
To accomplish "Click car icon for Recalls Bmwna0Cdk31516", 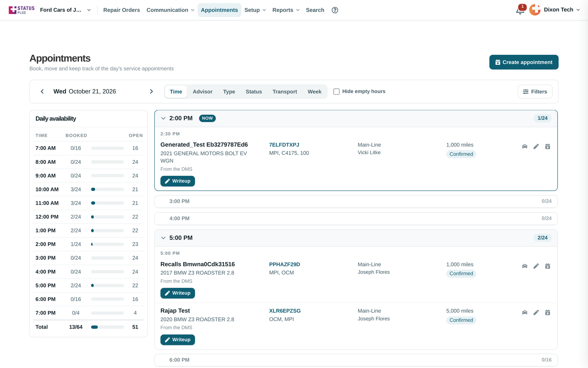I will (x=525, y=266).
